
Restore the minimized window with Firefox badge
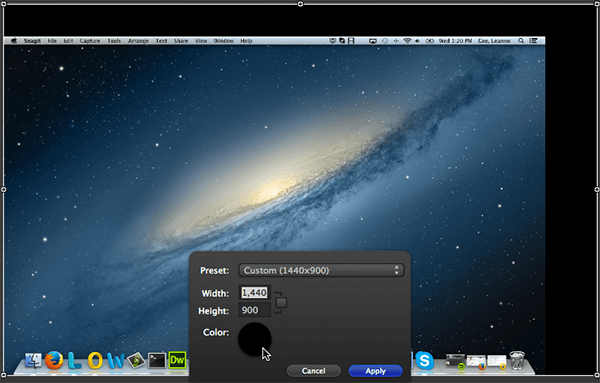click(476, 362)
